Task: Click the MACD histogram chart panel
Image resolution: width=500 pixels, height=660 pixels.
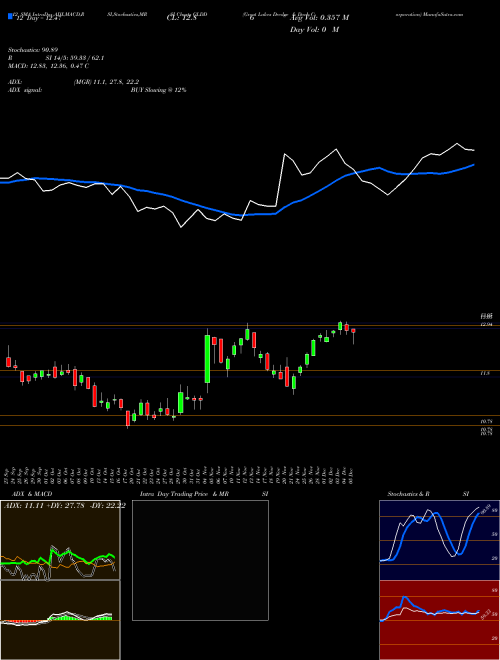Action: click(60, 620)
